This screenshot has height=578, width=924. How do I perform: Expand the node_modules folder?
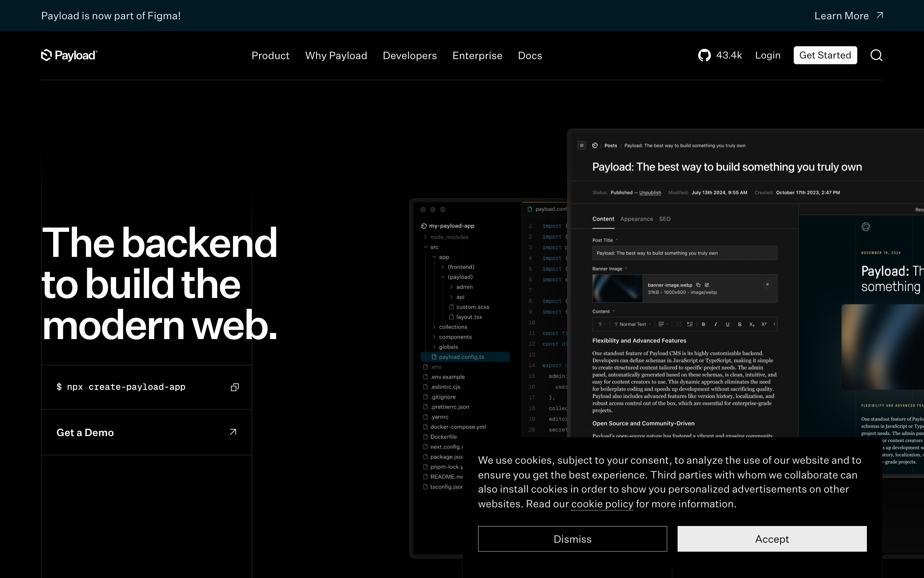(x=425, y=237)
